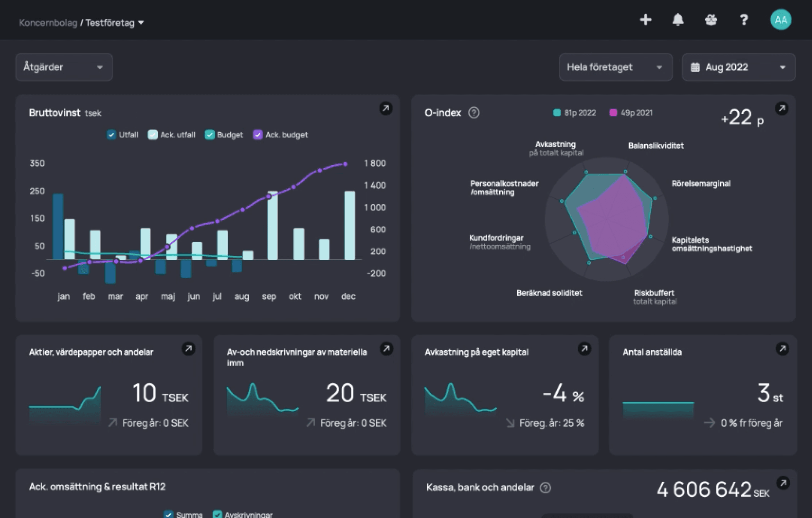The height and width of the screenshot is (518, 812).
Task: Uncheck the Utfall series checkbox
Action: pos(111,135)
